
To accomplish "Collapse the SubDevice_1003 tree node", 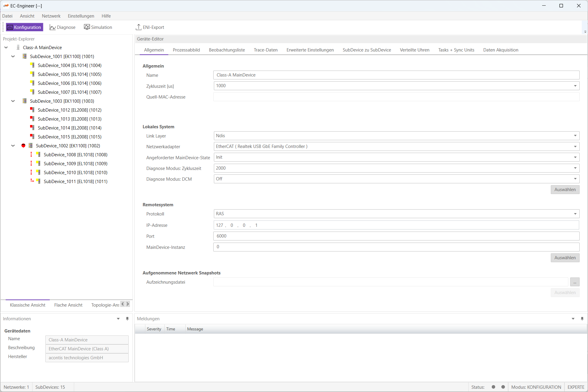I will click(13, 101).
